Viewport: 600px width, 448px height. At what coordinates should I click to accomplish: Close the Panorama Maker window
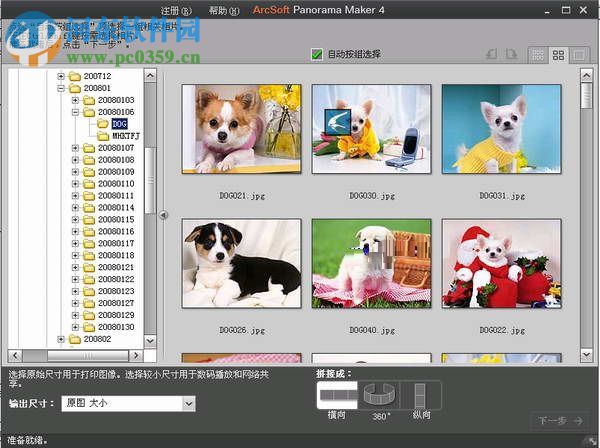(584, 10)
